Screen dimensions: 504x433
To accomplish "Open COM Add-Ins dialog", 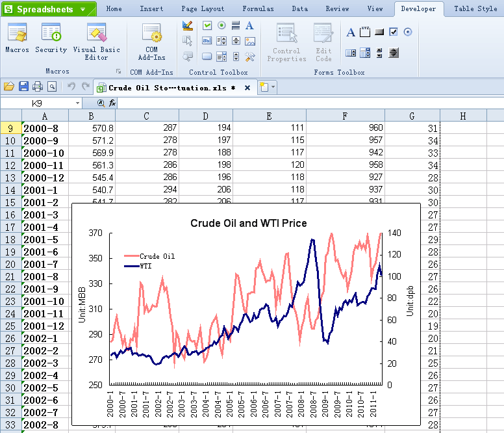I will point(151,42).
